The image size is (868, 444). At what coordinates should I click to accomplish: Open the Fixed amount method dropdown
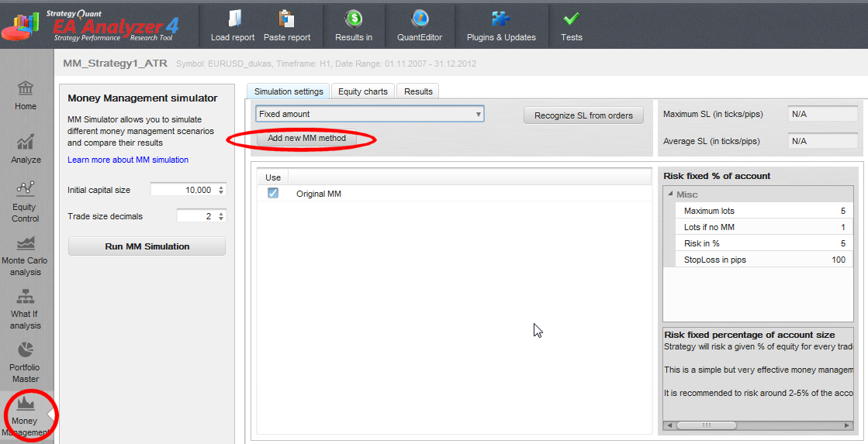tap(370, 114)
